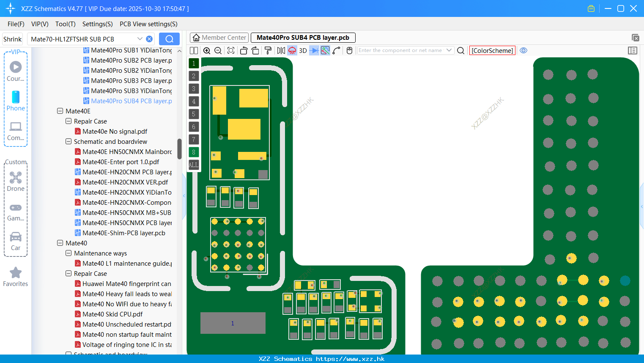Rotate the board counter-clockwise
Image resolution: width=644 pixels, height=363 pixels.
(244, 50)
